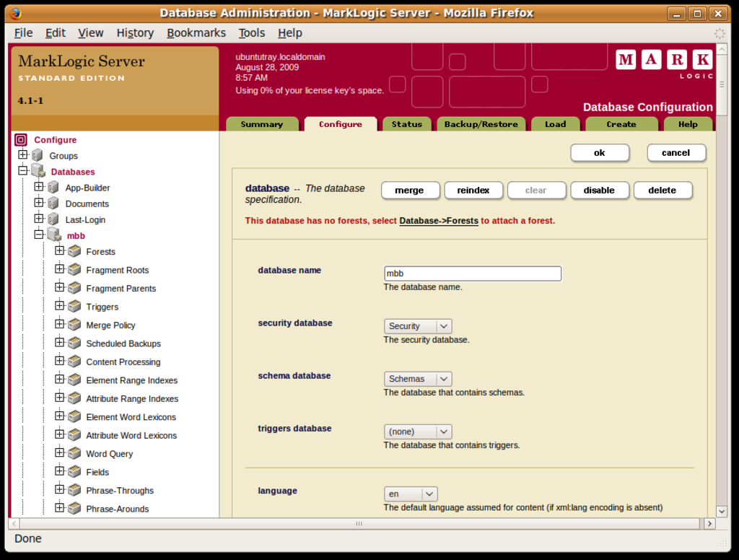Open the Load tab
Viewport: 739px width, 560px height.
click(x=556, y=124)
